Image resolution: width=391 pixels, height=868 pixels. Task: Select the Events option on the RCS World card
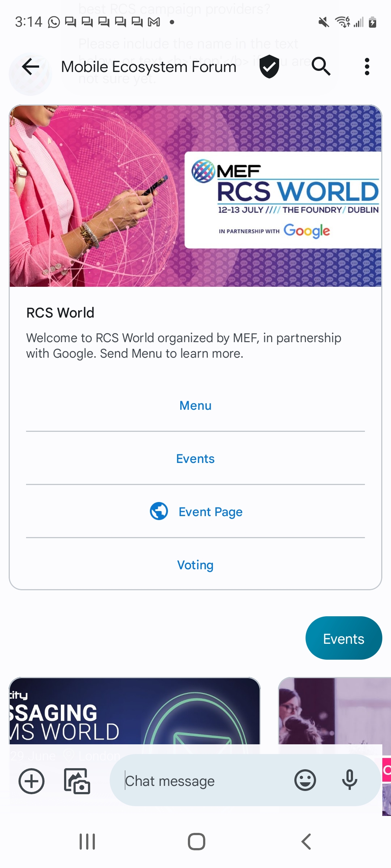pos(195,459)
